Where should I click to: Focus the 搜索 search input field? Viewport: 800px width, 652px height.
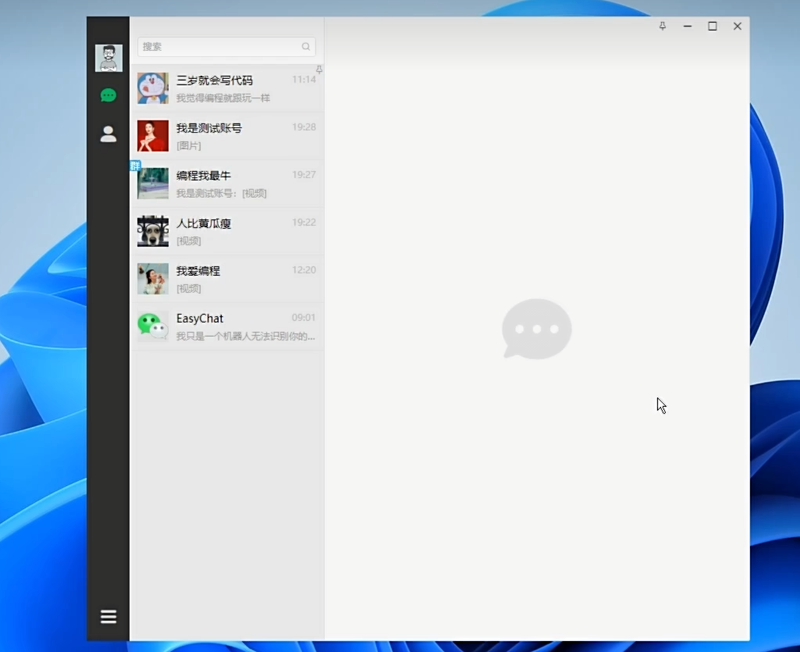click(x=220, y=47)
